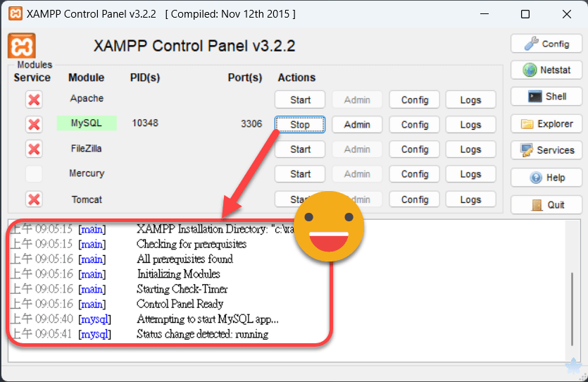Screen dimensions: 588x382
Task: Click the MySQL port 3306 value
Action: [x=251, y=124]
